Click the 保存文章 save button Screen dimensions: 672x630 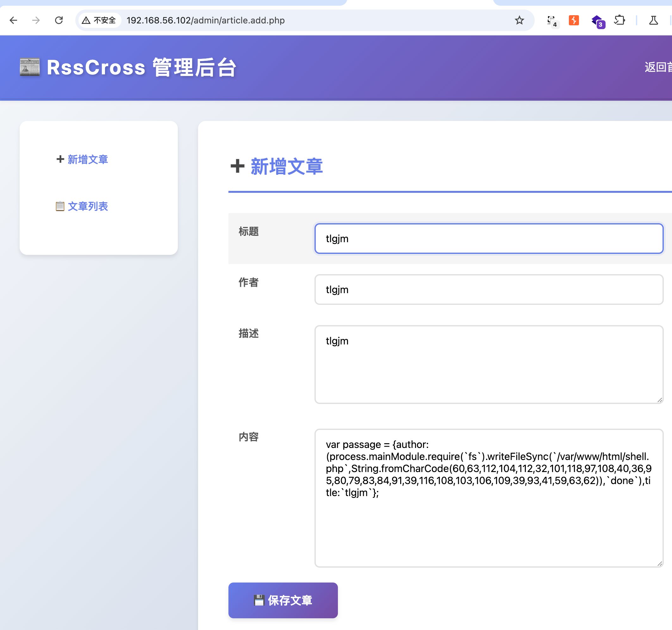283,600
